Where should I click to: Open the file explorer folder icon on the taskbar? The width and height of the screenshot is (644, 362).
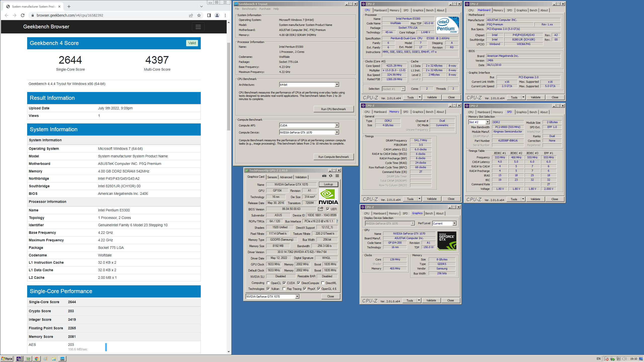54,359
